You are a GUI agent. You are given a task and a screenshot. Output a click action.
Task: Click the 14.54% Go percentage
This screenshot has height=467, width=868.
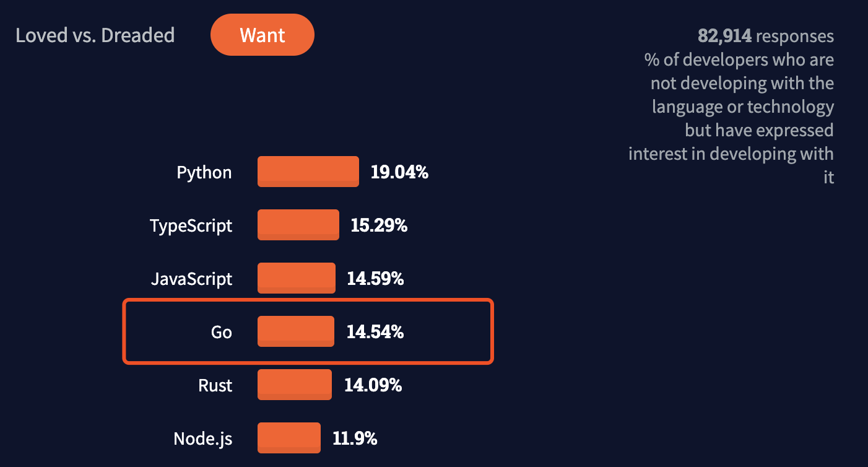(x=375, y=333)
